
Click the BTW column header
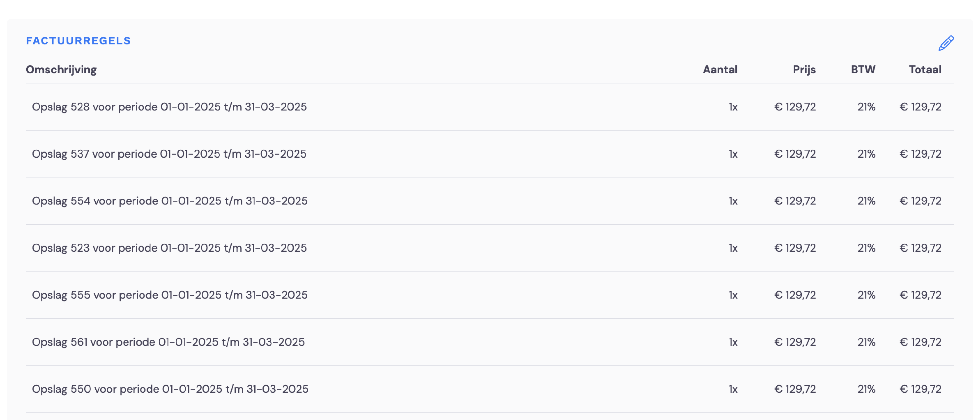[863, 70]
